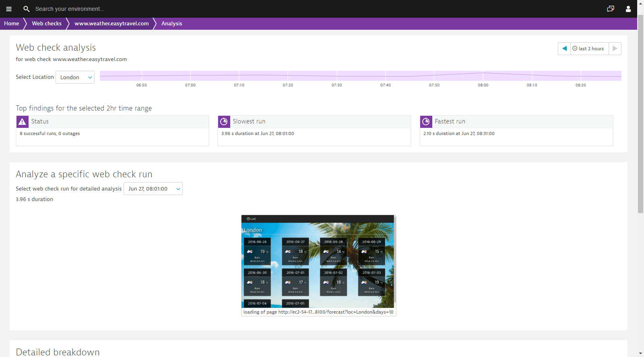Select the Fastest run finding card
This screenshot has width=644, height=357.
point(516,131)
